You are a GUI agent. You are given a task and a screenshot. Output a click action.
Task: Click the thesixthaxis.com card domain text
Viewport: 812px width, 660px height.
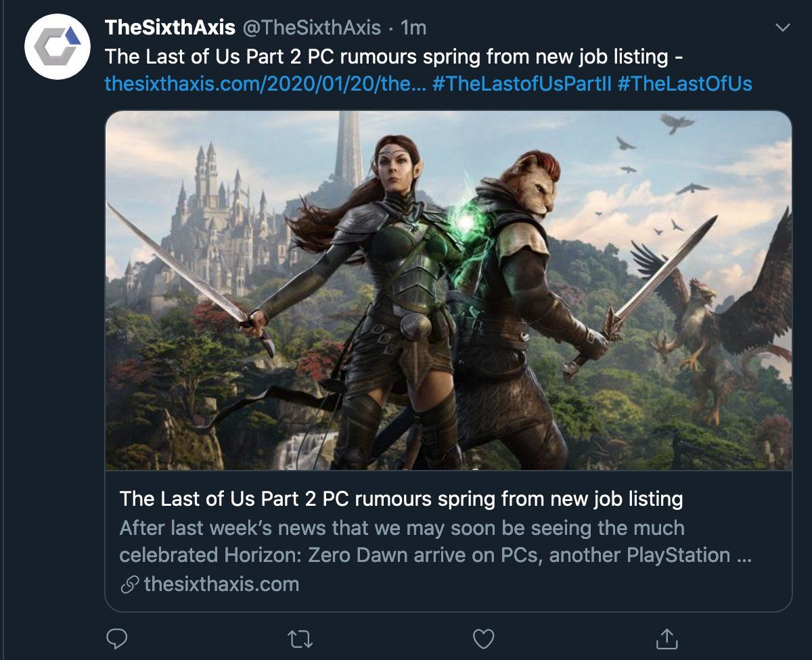point(222,584)
